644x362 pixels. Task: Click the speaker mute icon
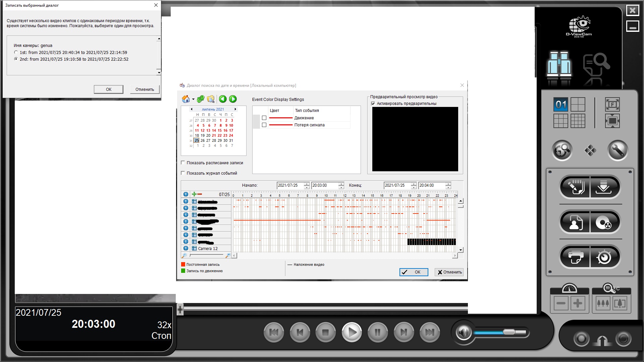(464, 333)
